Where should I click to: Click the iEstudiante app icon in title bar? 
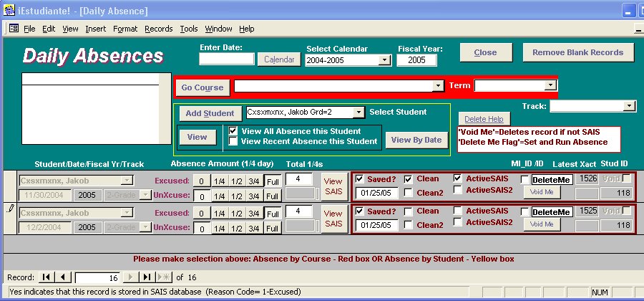pyautogui.click(x=9, y=11)
